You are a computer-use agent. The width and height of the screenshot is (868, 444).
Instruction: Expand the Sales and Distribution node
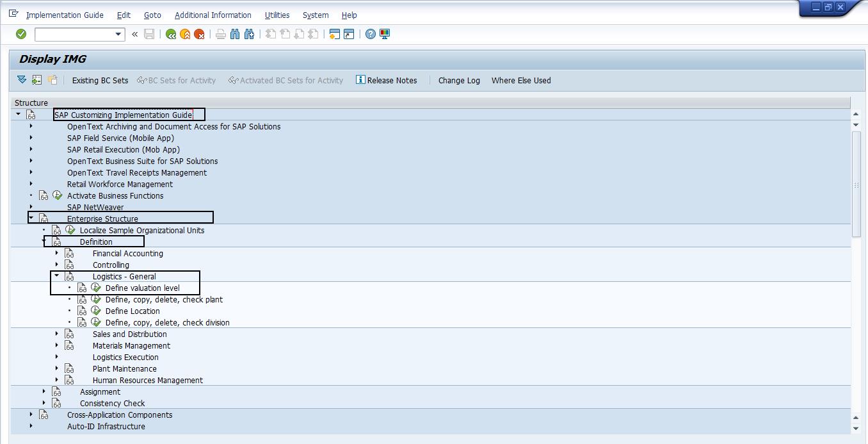pyautogui.click(x=57, y=334)
